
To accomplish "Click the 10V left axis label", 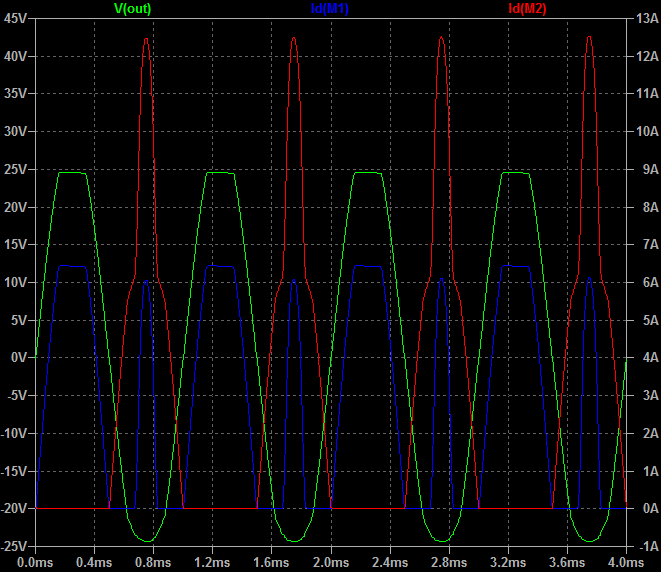I will pyautogui.click(x=16, y=282).
